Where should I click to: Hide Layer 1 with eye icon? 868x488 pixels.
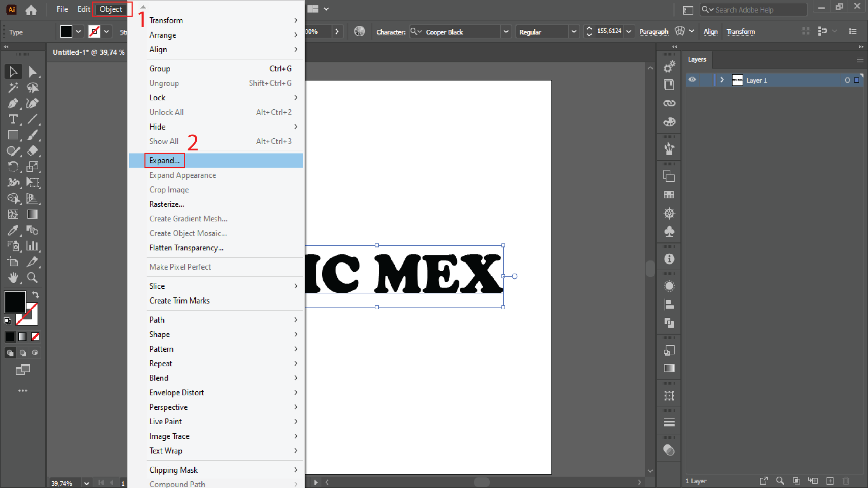click(x=692, y=80)
